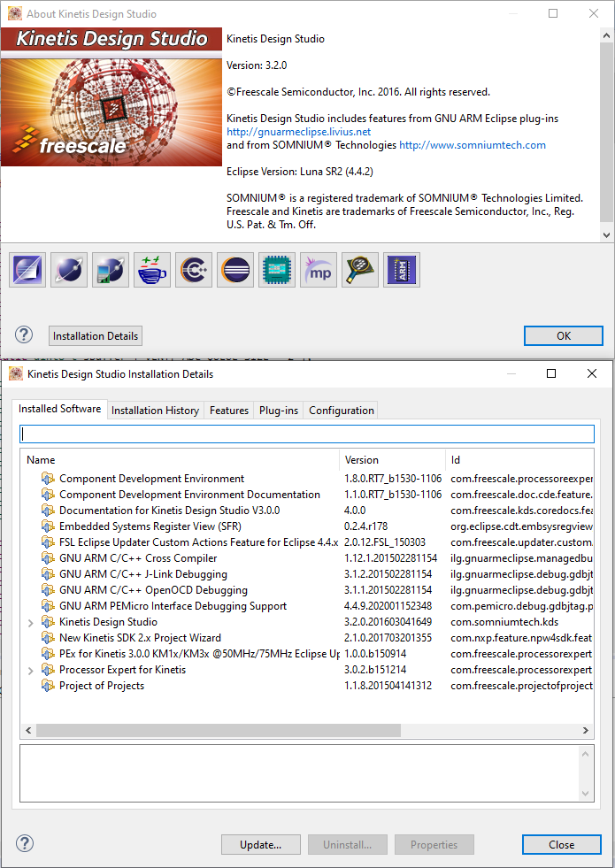Click the green chip Processor Expert icon

coord(277,270)
